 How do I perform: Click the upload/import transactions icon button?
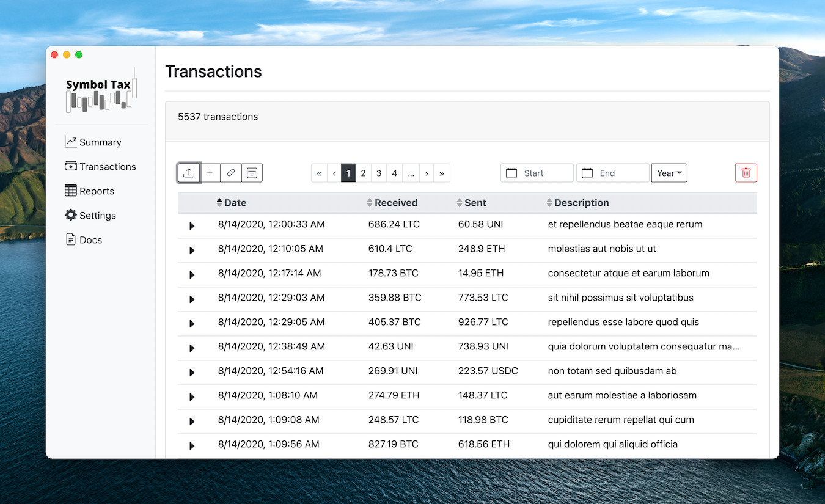189,173
